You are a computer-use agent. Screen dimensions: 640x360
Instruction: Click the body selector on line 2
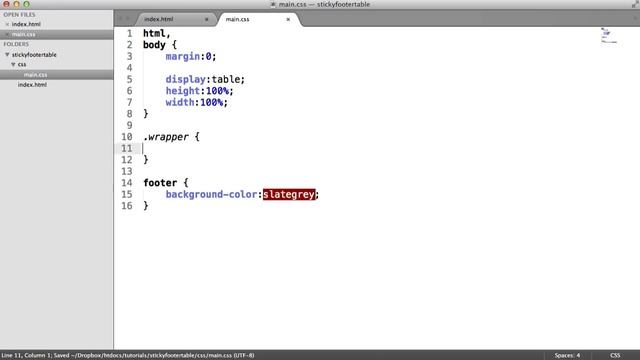click(x=154, y=45)
